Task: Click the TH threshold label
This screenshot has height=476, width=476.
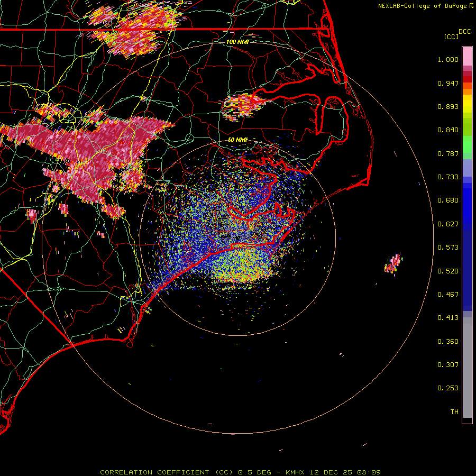Action: point(454,412)
